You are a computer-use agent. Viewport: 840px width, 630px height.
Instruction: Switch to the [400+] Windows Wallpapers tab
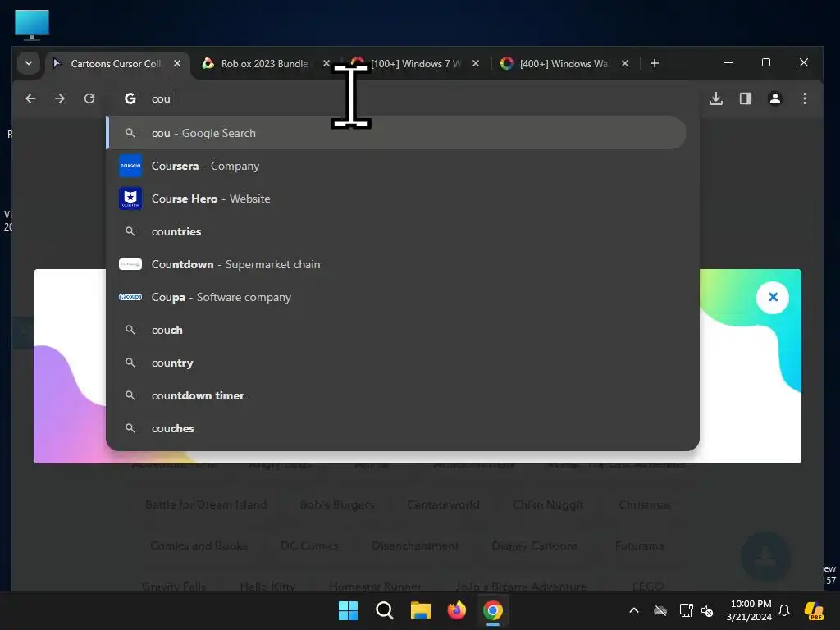[564, 64]
